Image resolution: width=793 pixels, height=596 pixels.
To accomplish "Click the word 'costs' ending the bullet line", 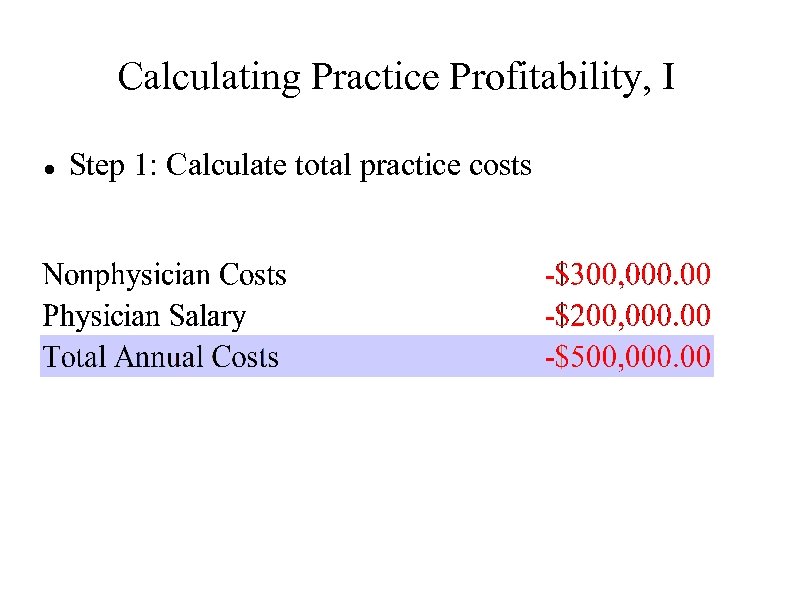I will click(500, 165).
